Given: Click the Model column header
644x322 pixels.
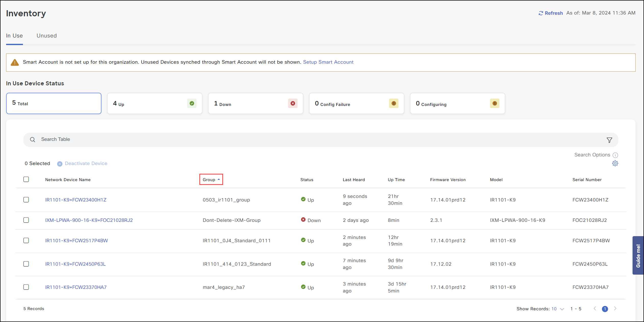Looking at the screenshot, I should pos(496,180).
